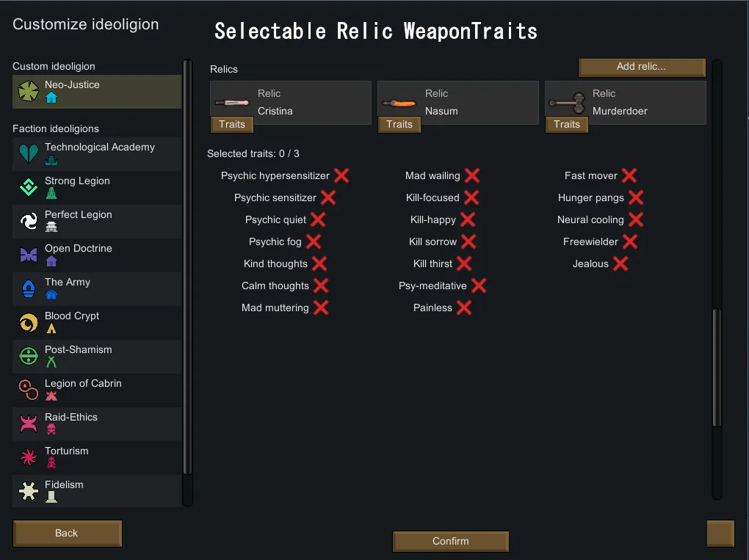Open Traits for the Cristina relic
Viewport: 749px width, 560px height.
point(232,125)
